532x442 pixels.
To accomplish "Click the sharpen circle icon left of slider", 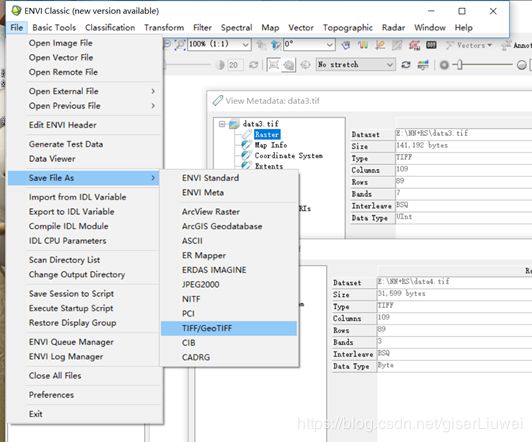I will coord(444,64).
